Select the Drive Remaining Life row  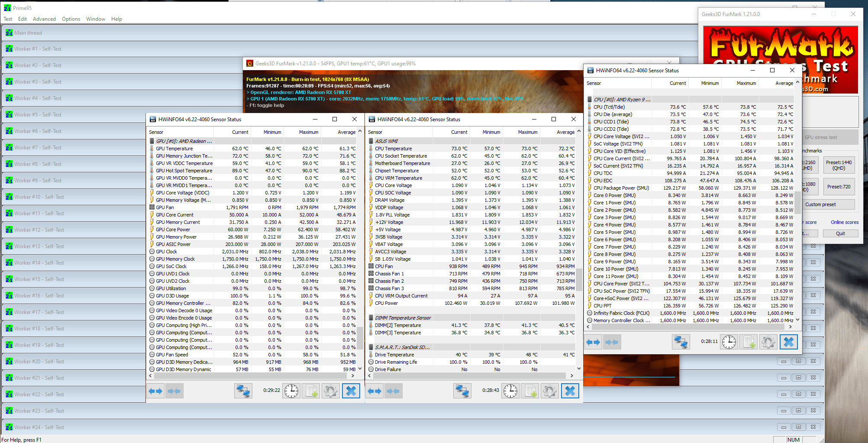(x=471, y=362)
